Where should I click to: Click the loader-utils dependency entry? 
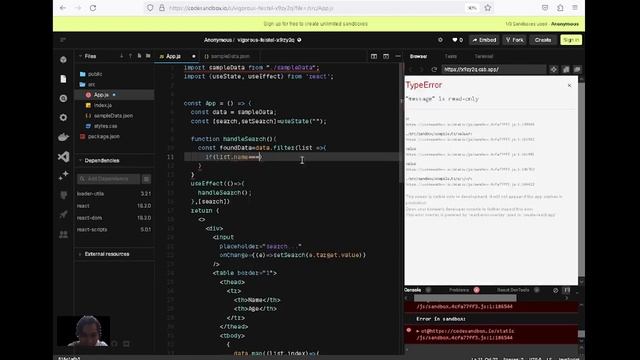(x=114, y=193)
